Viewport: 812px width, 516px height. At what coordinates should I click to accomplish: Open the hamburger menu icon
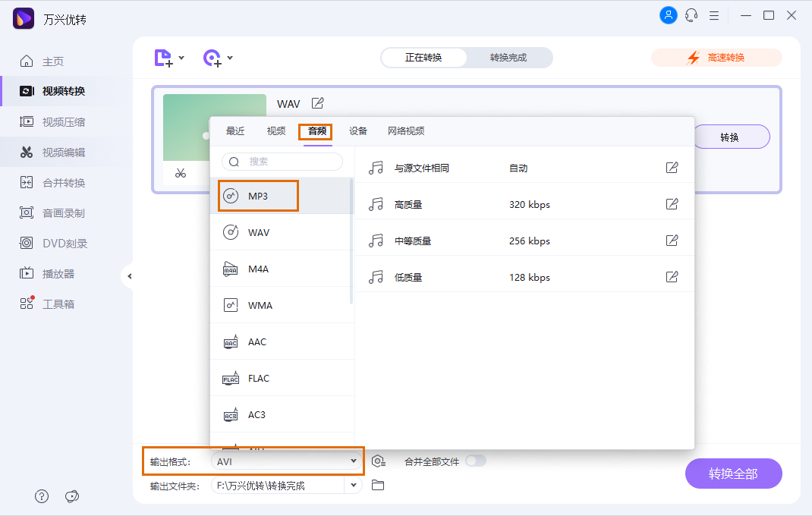[714, 15]
